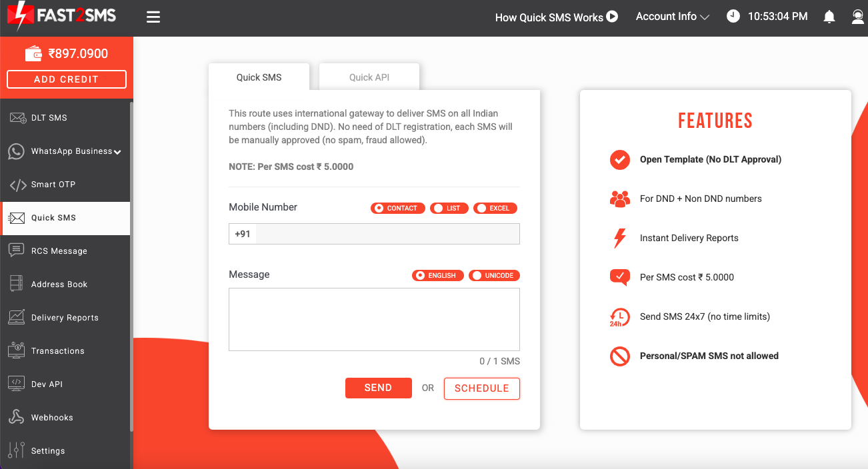Viewport: 868px width, 469px height.
Task: Expand the Account Info dropdown
Action: [x=673, y=17]
